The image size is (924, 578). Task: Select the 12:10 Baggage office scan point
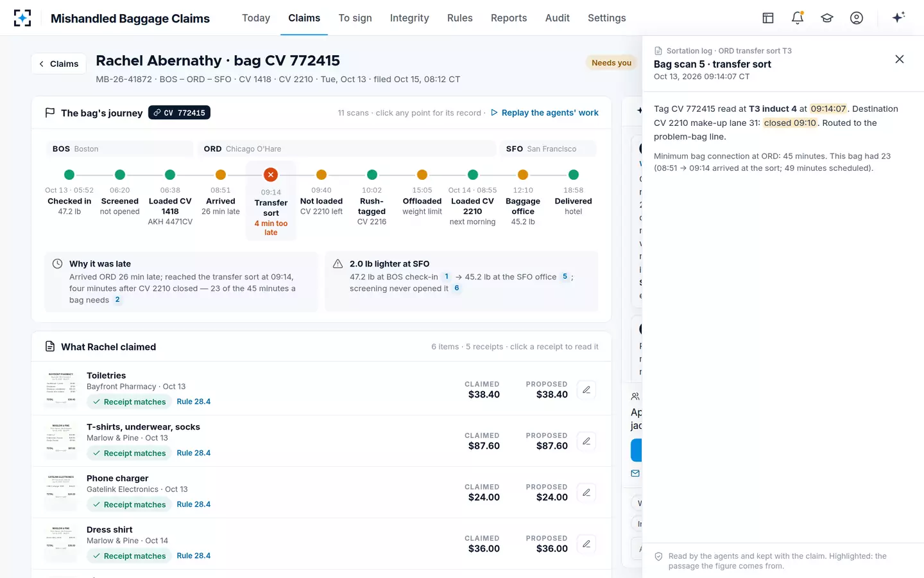(x=523, y=197)
